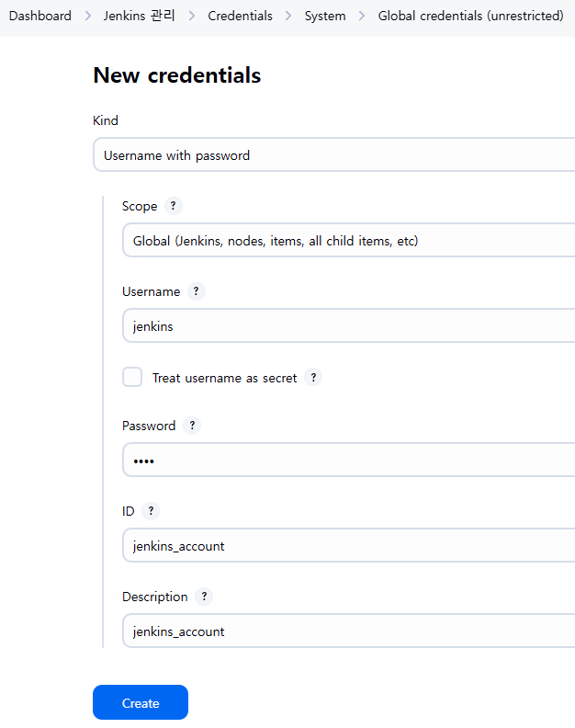
Task: Show help for the Description field
Action: [204, 597]
